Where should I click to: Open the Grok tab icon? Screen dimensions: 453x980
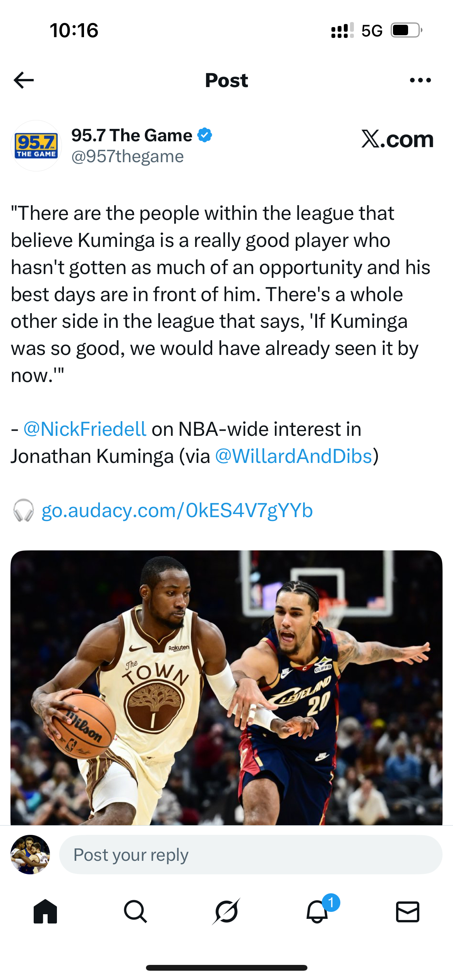pyautogui.click(x=226, y=911)
